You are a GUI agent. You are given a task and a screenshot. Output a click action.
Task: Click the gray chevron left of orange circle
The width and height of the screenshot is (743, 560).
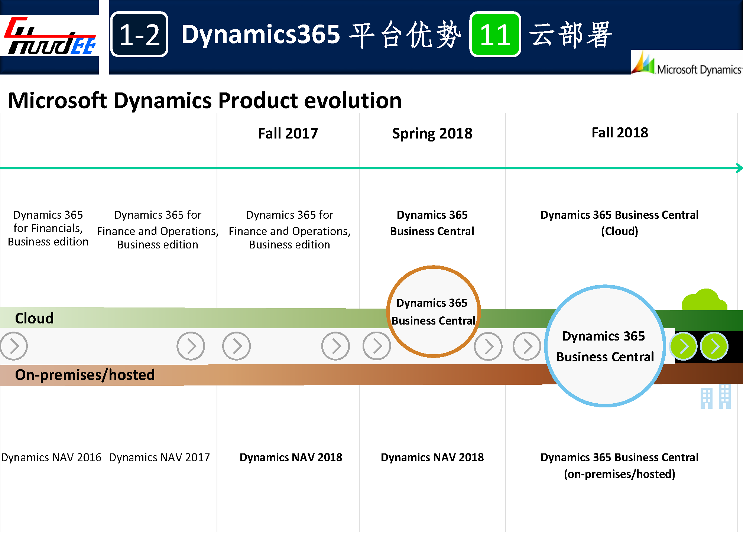377,346
